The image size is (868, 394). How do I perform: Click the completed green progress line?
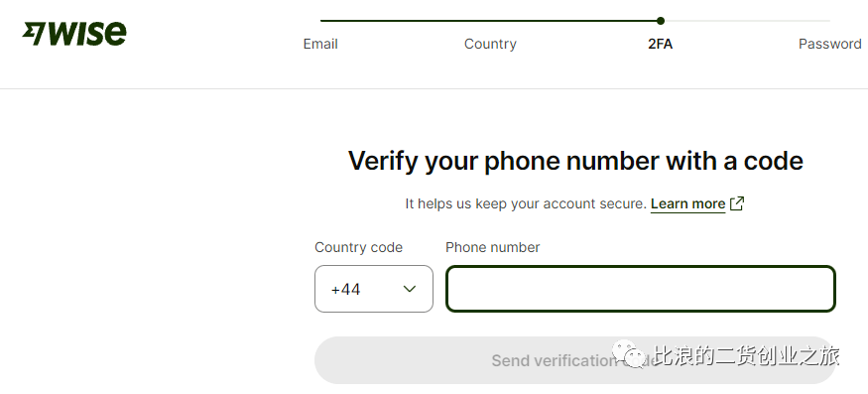click(490, 21)
